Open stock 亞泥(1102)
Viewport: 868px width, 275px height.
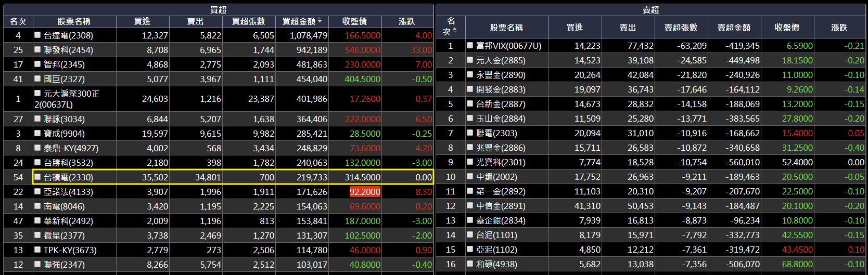coord(496,250)
